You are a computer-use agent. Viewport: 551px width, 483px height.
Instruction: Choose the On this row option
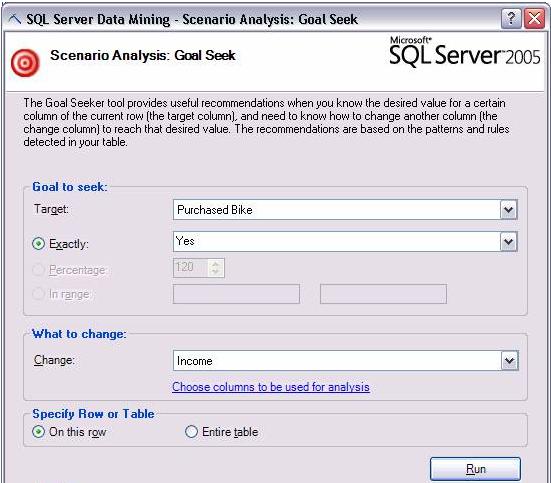pyautogui.click(x=38, y=432)
